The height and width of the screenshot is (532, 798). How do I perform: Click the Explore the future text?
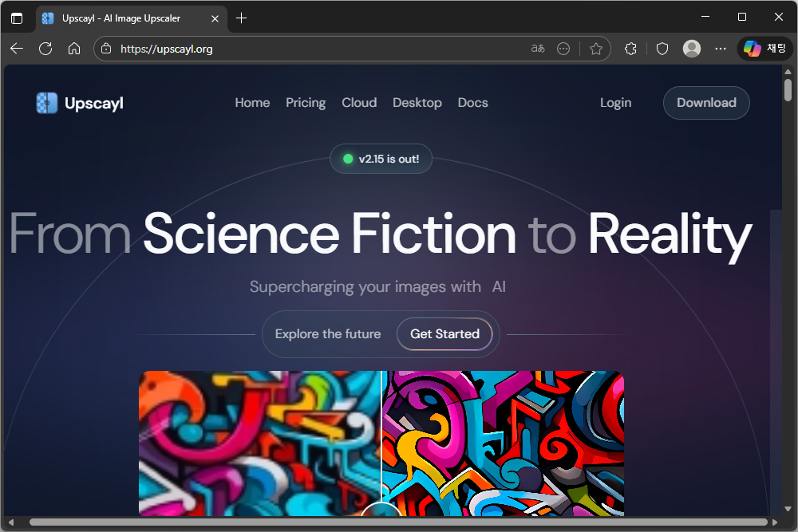click(x=328, y=334)
